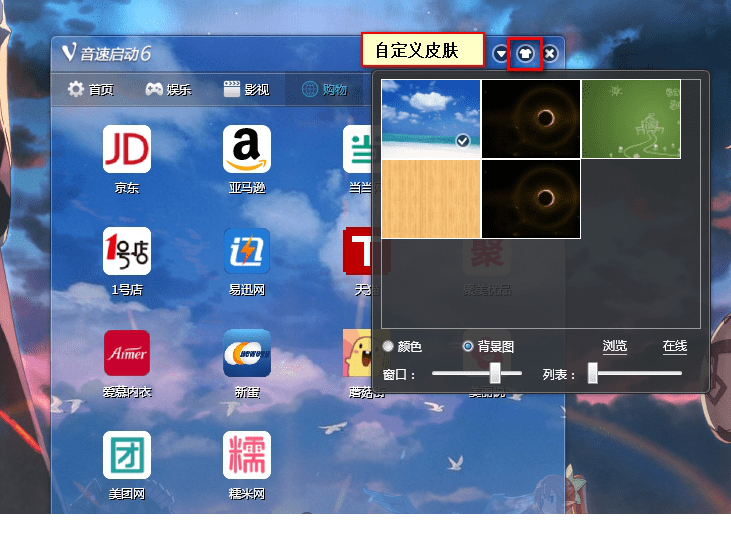Choose the eclipse skin in second row
The width and height of the screenshot is (731, 534).
531,199
